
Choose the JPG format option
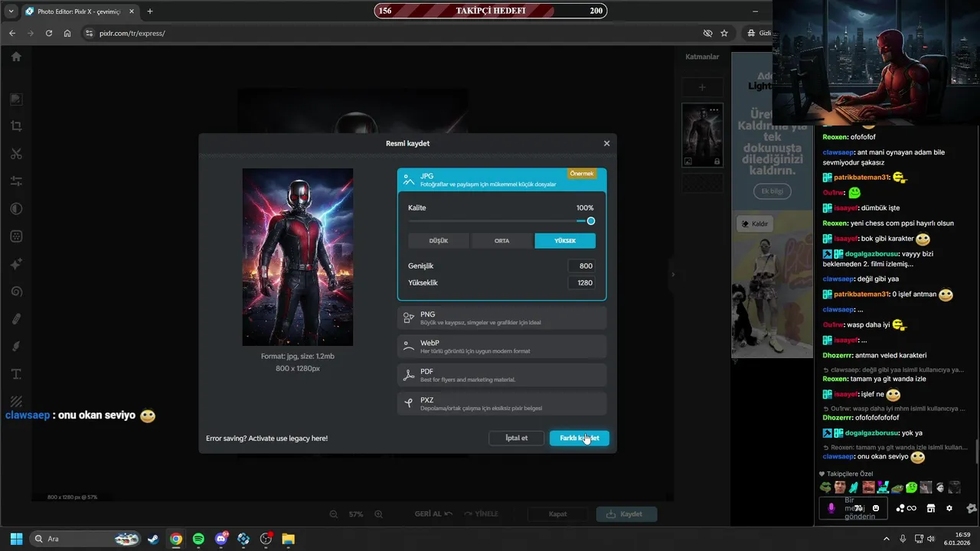click(x=501, y=180)
